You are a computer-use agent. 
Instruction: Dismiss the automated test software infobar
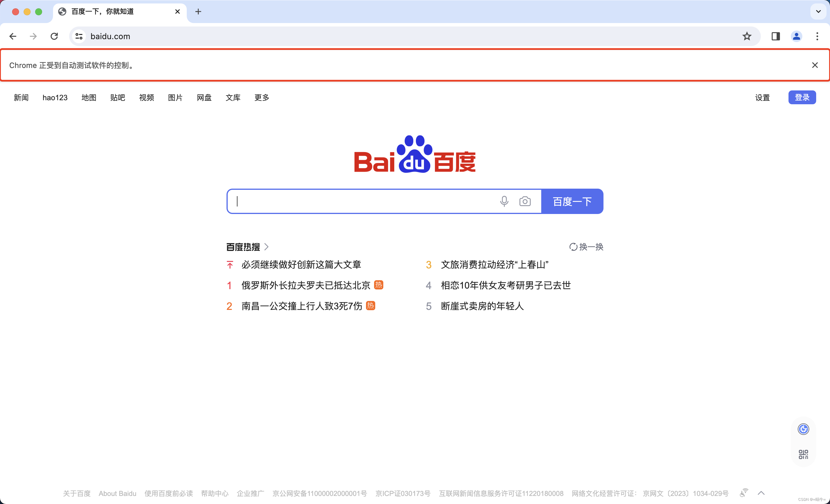click(x=814, y=65)
